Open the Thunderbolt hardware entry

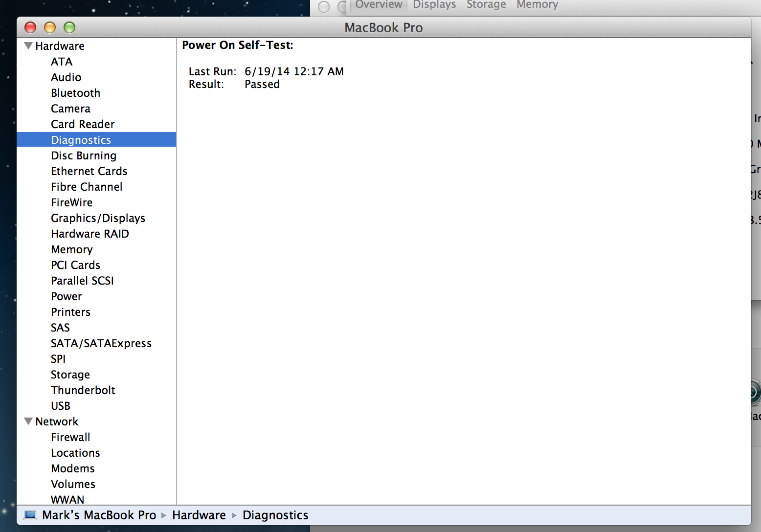[83, 390]
